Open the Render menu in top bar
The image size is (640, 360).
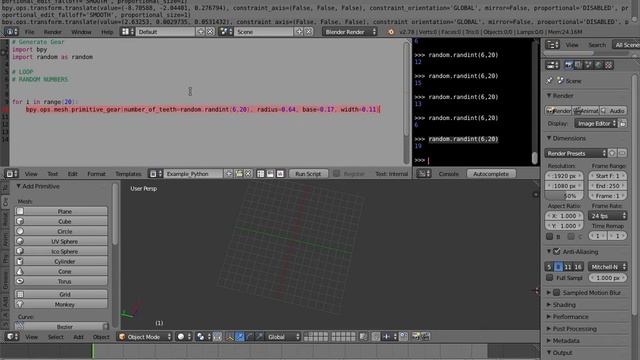53,32
